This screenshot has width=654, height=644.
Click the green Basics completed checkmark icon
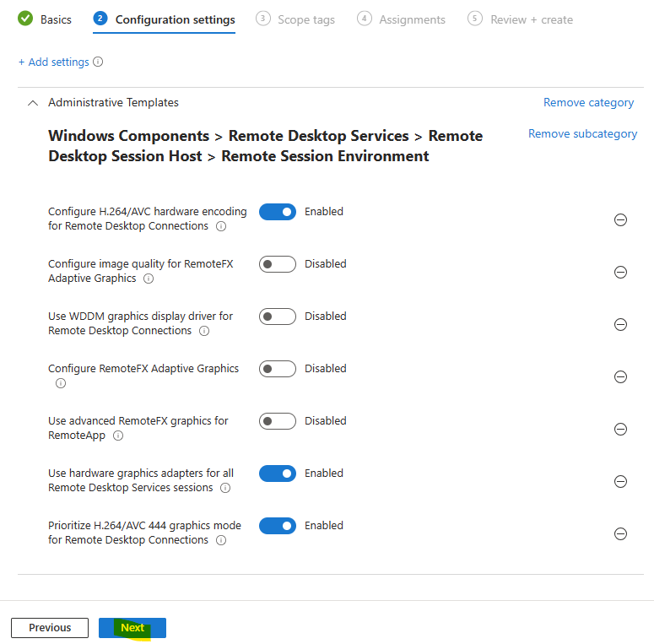pos(25,19)
